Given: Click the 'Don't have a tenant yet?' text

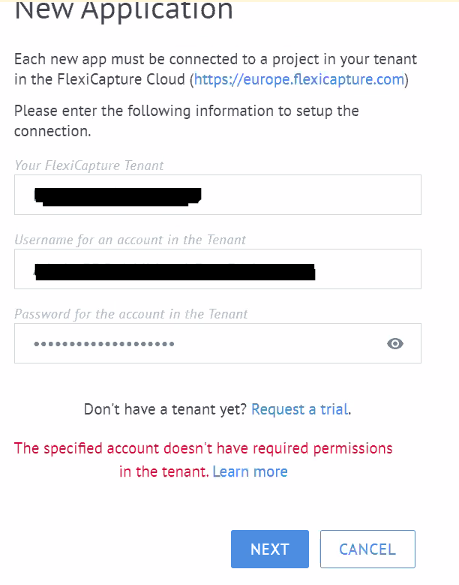Looking at the screenshot, I should [x=165, y=409].
